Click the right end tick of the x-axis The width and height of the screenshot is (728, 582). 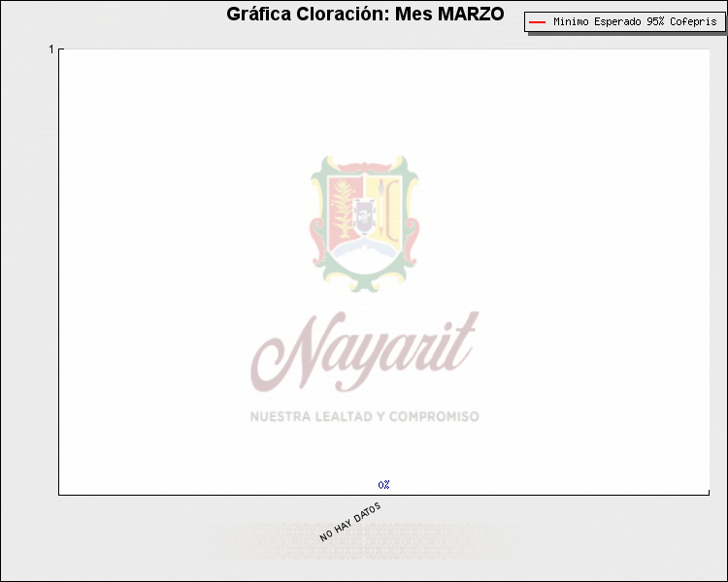click(709, 492)
